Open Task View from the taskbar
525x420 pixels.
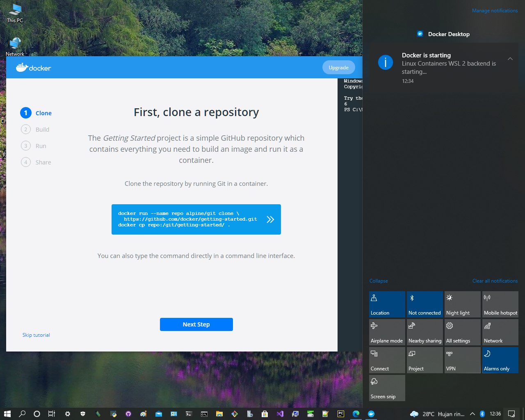pos(52,414)
